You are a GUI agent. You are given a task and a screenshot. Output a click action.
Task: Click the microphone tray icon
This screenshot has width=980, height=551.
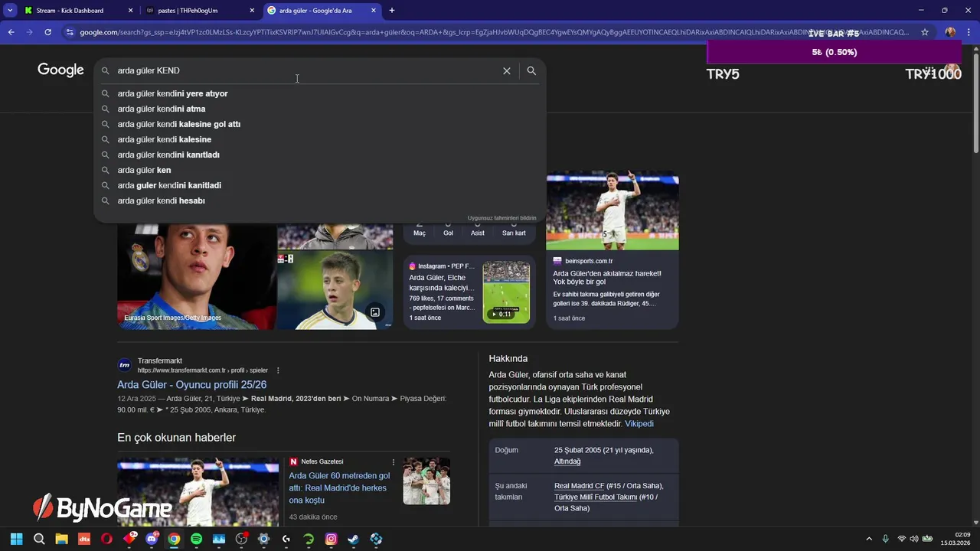tap(885, 539)
